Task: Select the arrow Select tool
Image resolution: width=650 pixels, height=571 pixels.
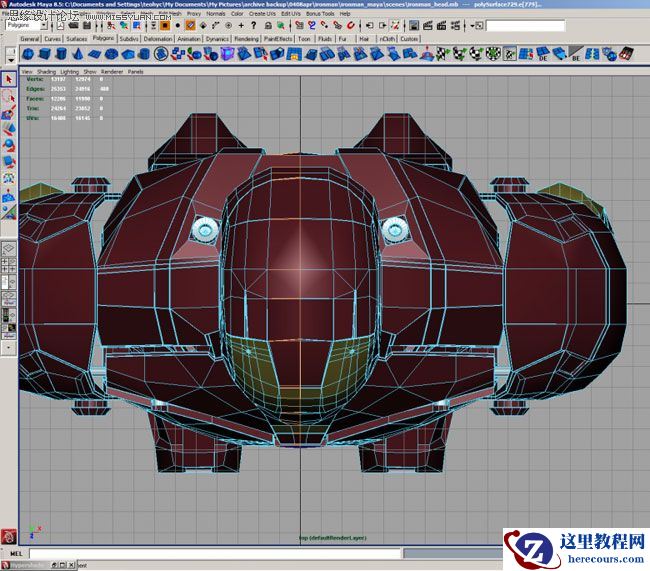Action: coord(8,78)
